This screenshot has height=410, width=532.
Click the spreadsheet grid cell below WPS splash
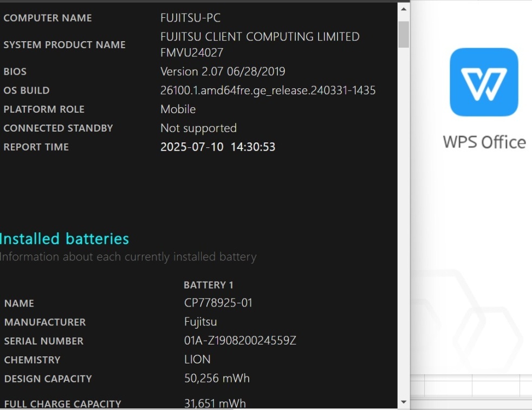pos(448,387)
